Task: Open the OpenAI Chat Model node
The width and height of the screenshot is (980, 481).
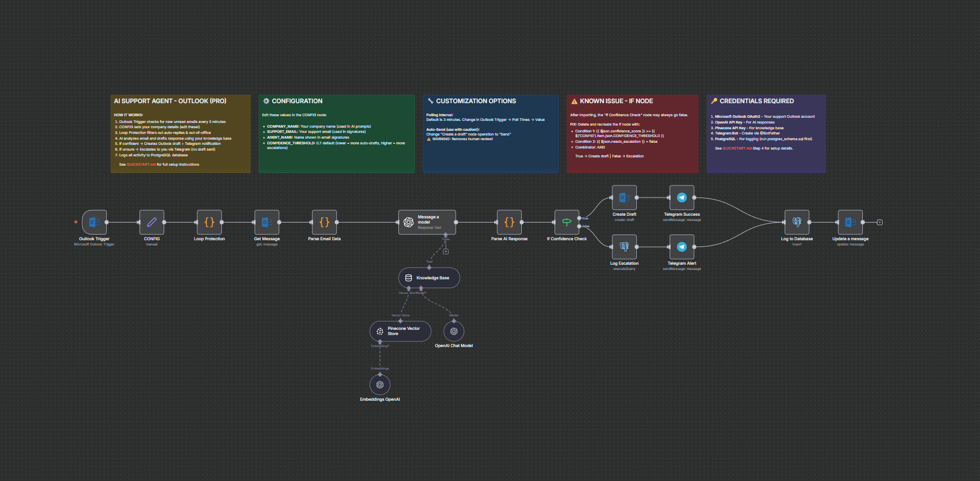Action: (x=454, y=331)
